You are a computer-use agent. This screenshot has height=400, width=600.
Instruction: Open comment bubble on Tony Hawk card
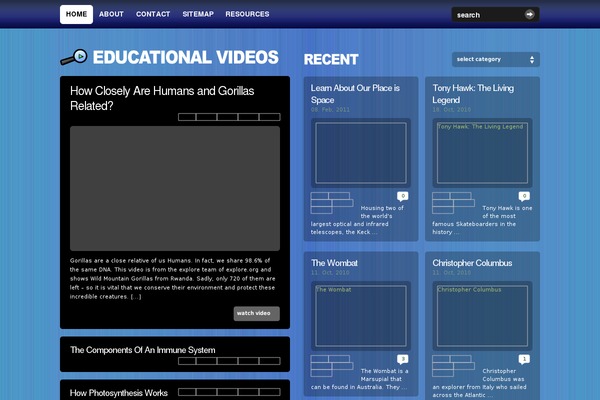click(x=524, y=196)
